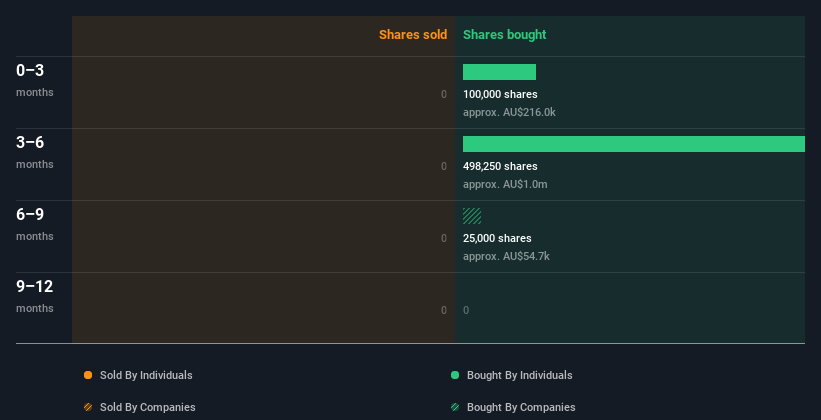Click the Shares bought column header
The height and width of the screenshot is (420, 821).
[505, 35]
